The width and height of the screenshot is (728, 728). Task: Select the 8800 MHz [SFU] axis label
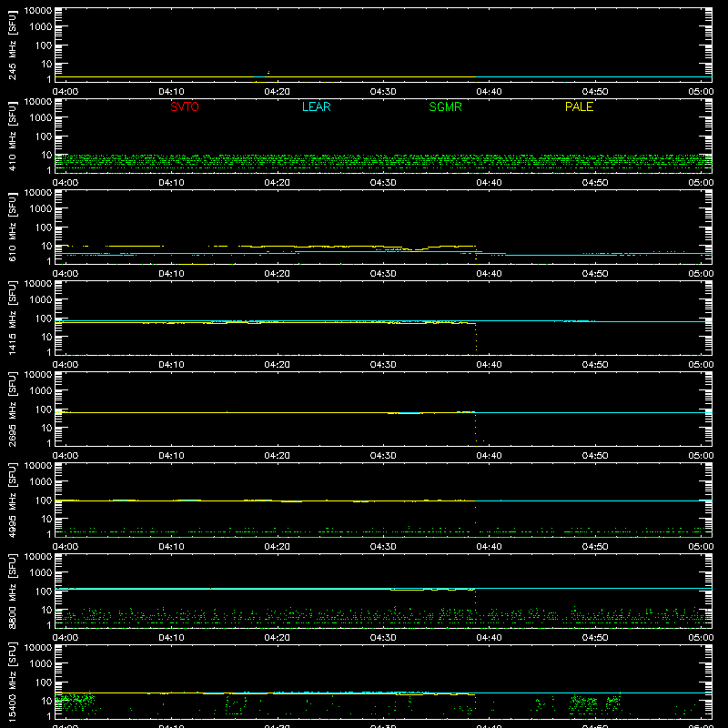tap(12, 591)
